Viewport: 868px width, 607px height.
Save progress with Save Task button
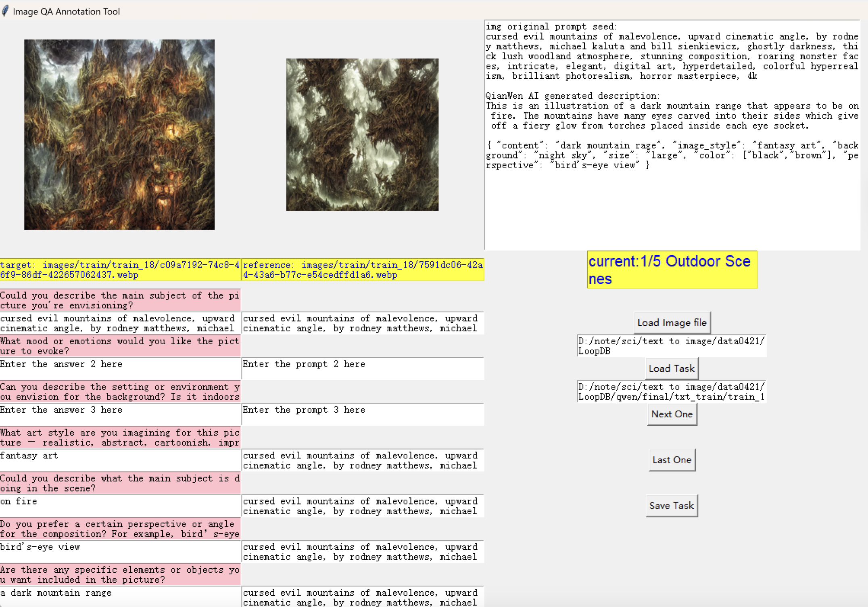click(672, 505)
